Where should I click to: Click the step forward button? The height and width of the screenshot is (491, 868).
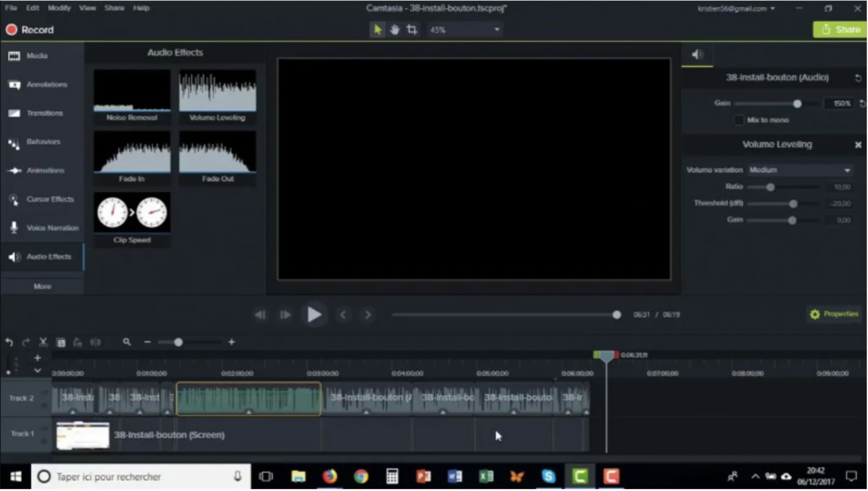tap(285, 315)
